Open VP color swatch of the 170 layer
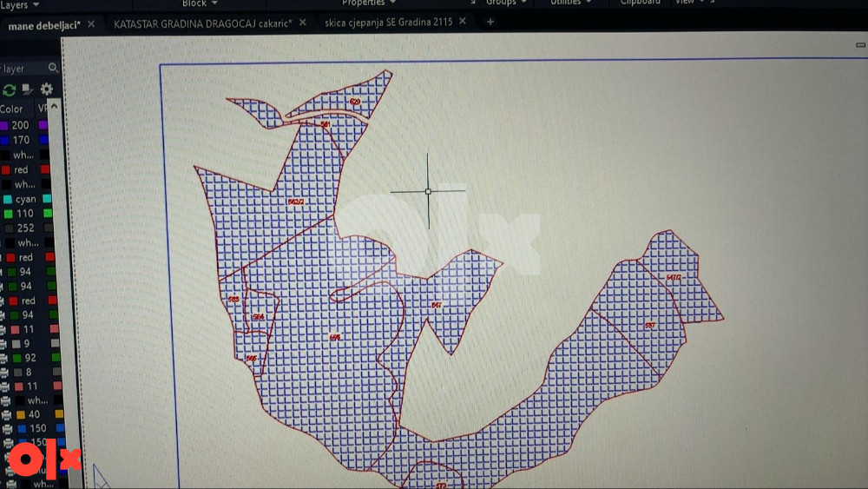This screenshot has height=489, width=868. 44,140
